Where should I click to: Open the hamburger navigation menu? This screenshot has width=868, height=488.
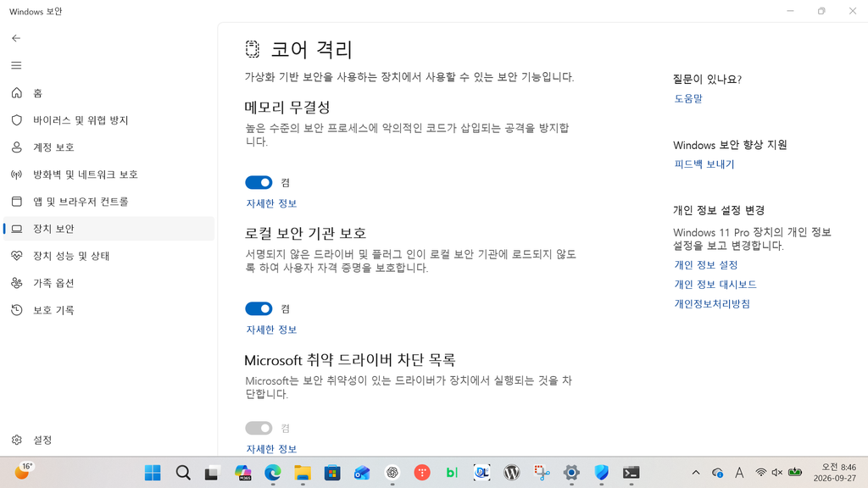click(16, 65)
